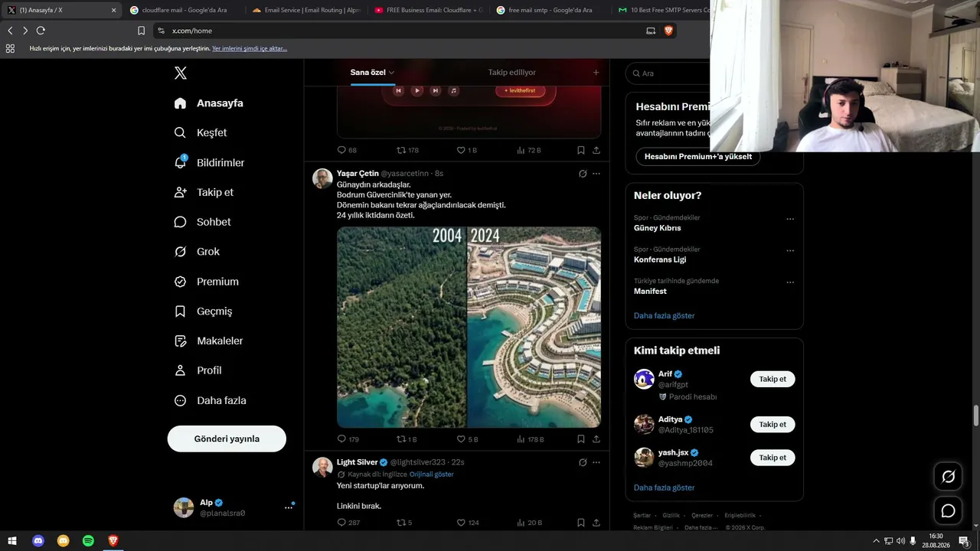Bookmark Yaşar Çetin's post
The height and width of the screenshot is (551, 980).
(581, 439)
